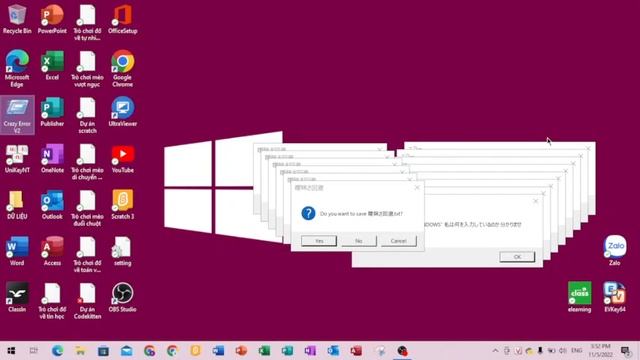
Task: Select the Trò chơi đố về tự nhiên file
Action: coord(87,23)
